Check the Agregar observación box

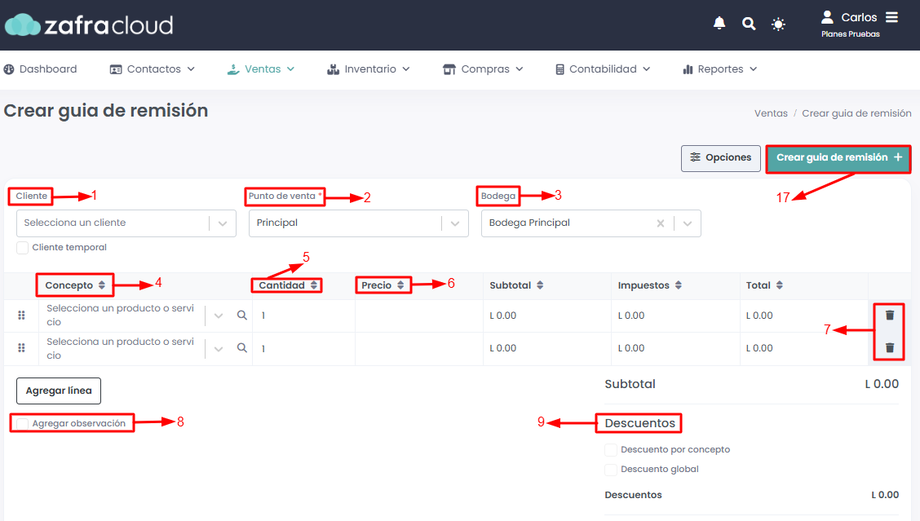tap(22, 424)
